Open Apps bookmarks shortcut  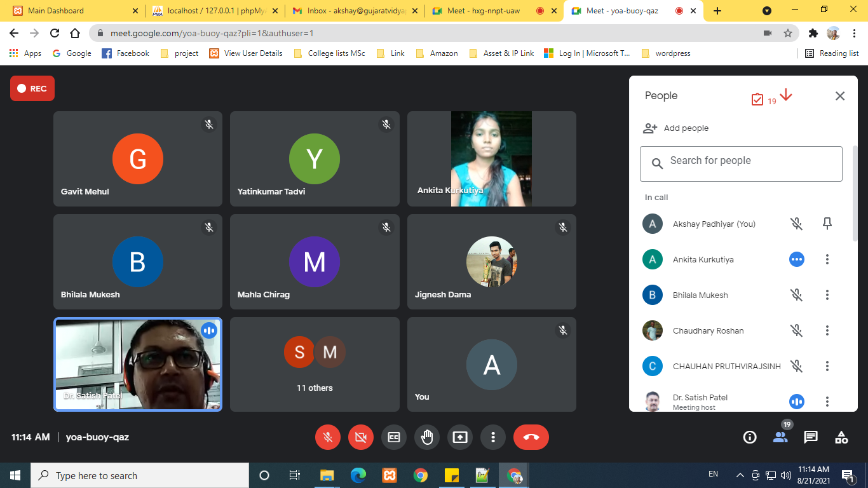(x=25, y=53)
